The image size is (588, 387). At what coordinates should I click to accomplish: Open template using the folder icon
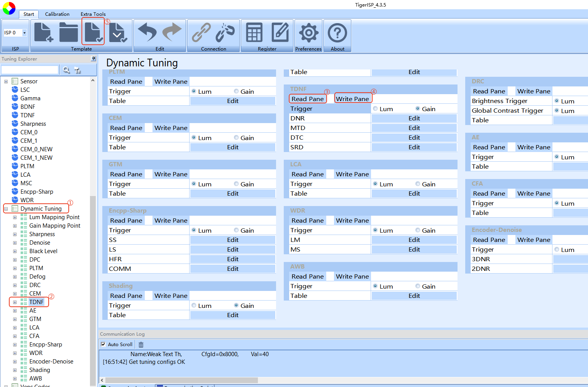(69, 32)
